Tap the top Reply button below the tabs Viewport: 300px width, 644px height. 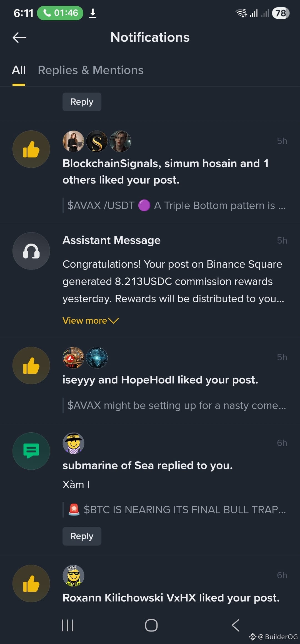pyautogui.click(x=82, y=102)
